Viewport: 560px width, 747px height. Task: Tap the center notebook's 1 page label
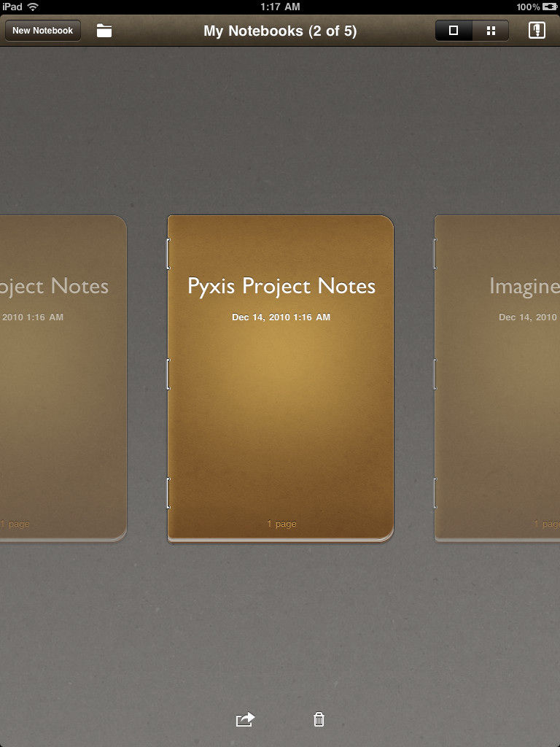(281, 524)
